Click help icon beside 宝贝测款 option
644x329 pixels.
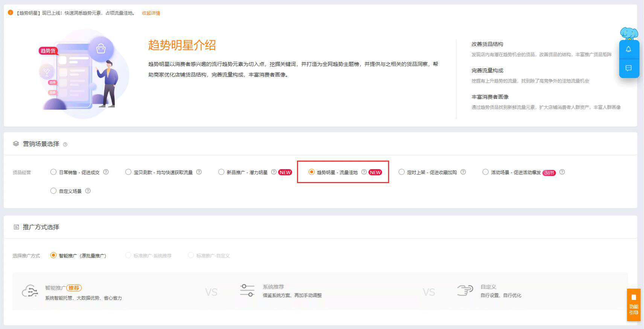coord(199,172)
